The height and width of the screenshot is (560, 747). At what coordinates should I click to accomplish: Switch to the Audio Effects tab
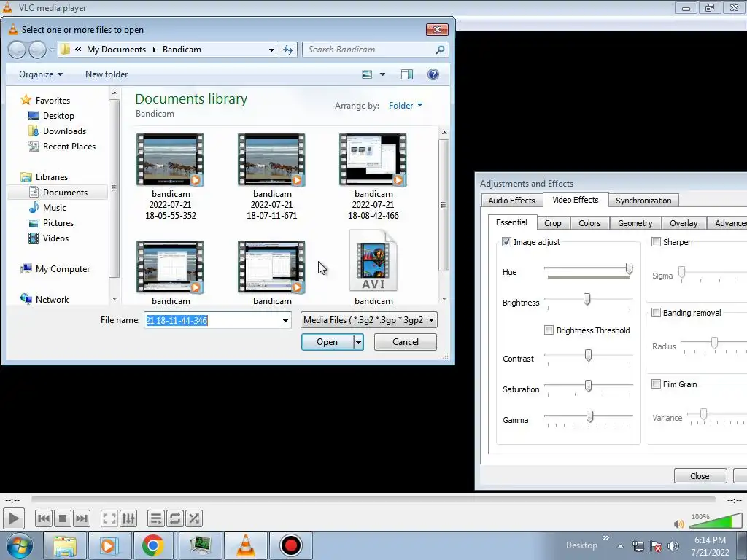[x=511, y=201]
